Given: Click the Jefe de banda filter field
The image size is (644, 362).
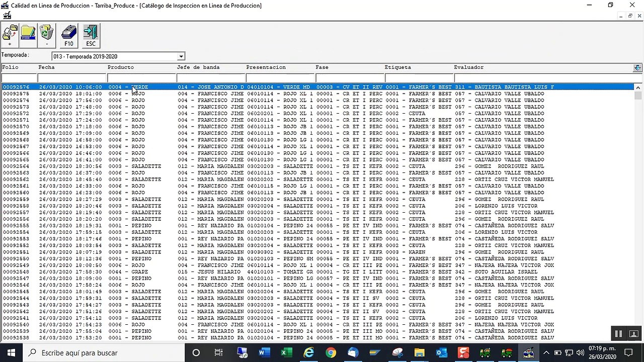Looking at the screenshot, I should click(211, 78).
